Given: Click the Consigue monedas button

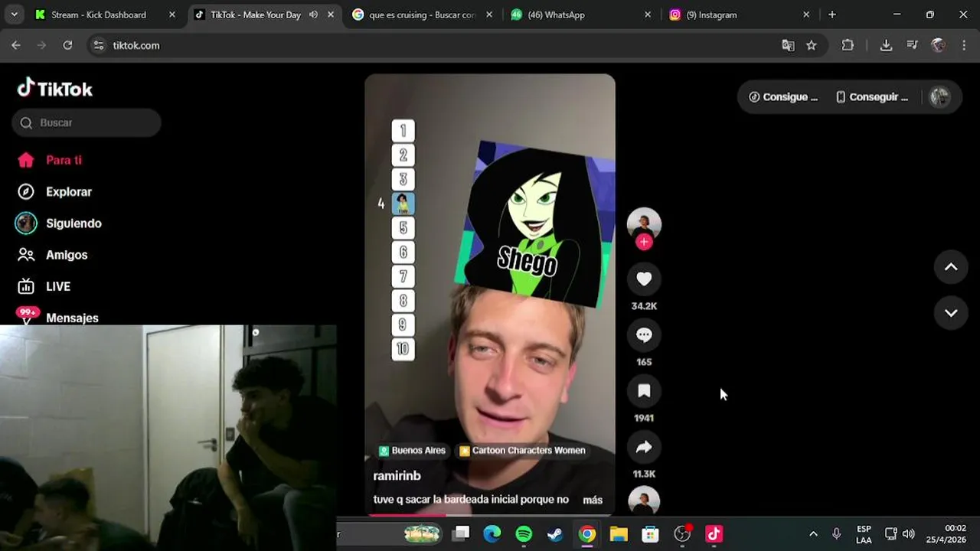Looking at the screenshot, I should (783, 97).
